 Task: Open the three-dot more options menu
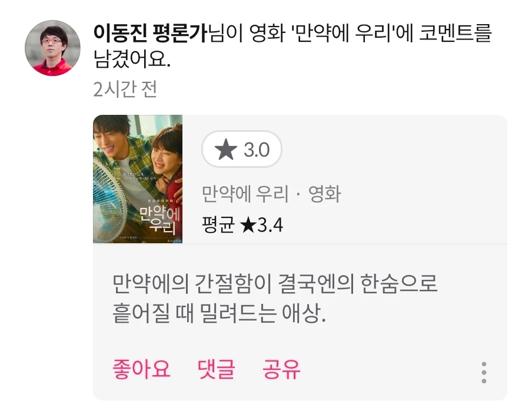(x=484, y=372)
